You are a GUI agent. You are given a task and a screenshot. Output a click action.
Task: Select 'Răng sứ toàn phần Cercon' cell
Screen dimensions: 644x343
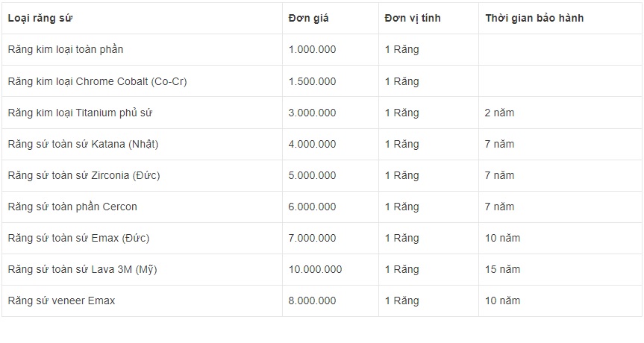pos(72,207)
